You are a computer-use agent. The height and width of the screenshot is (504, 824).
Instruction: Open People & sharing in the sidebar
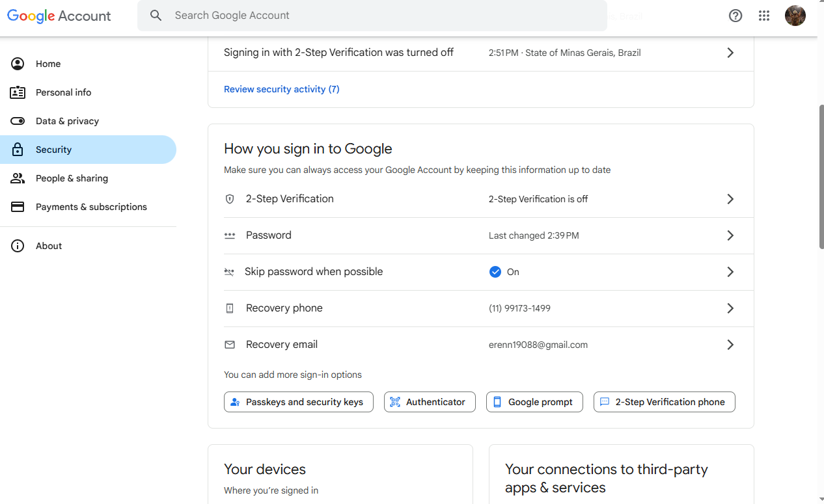(88, 178)
